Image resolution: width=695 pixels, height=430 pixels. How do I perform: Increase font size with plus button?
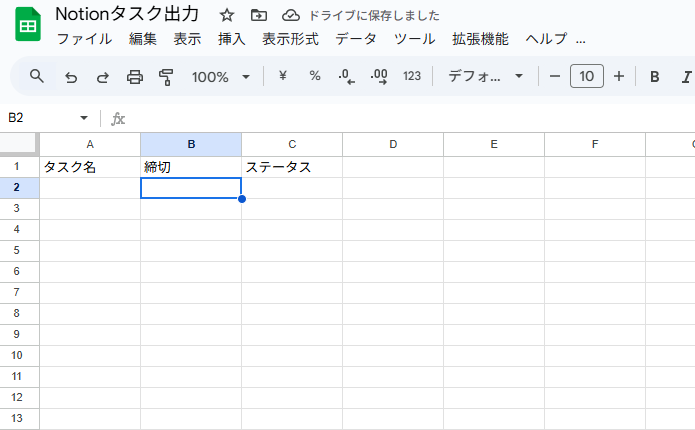[619, 76]
